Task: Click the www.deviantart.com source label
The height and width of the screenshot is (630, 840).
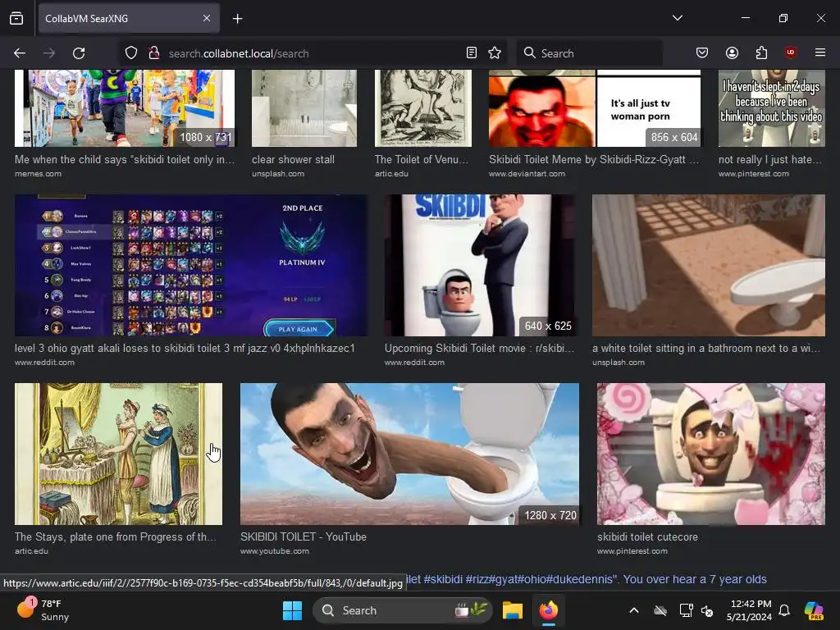Action: pos(527,174)
